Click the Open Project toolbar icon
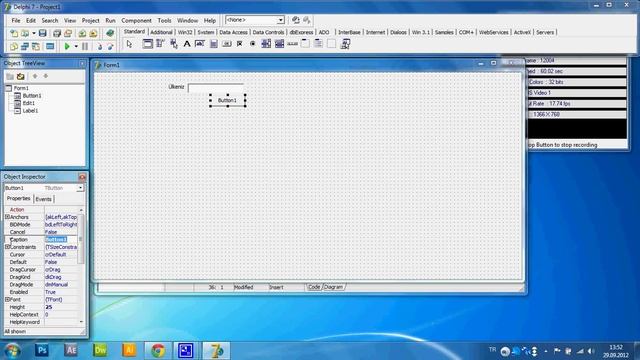Image resolution: width=640 pixels, height=360 pixels. 68,33
